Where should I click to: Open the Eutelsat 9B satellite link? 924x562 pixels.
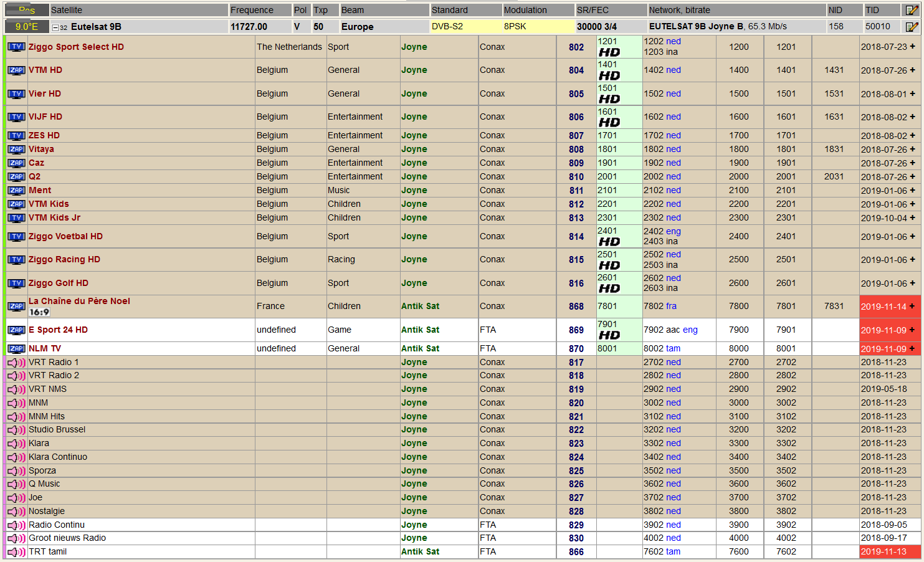coord(96,27)
